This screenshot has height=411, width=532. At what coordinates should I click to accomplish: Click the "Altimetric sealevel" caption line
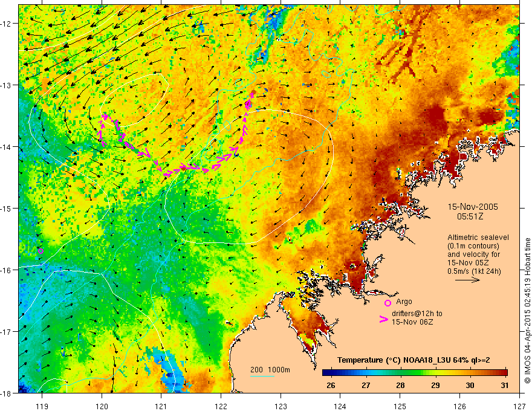click(x=478, y=238)
